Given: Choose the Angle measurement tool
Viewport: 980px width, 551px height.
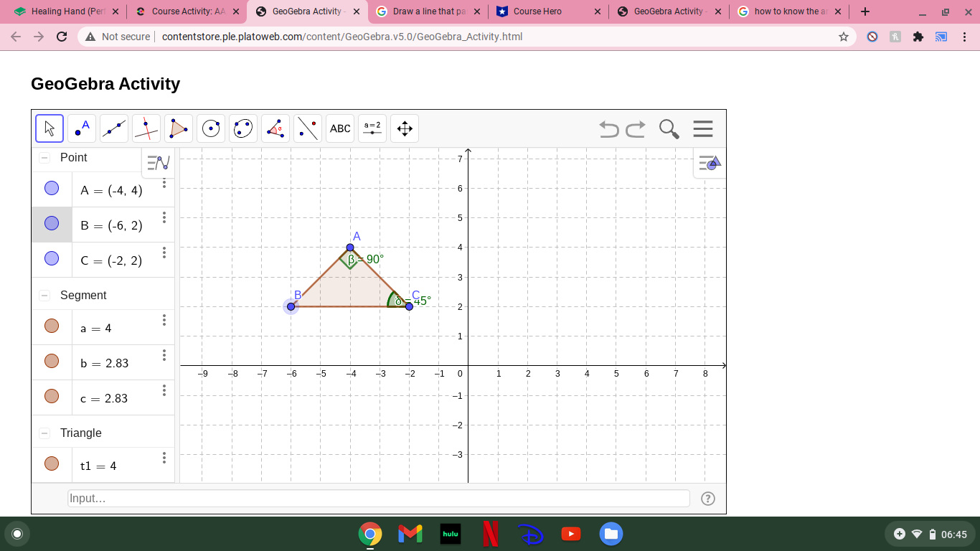Looking at the screenshot, I should point(275,128).
